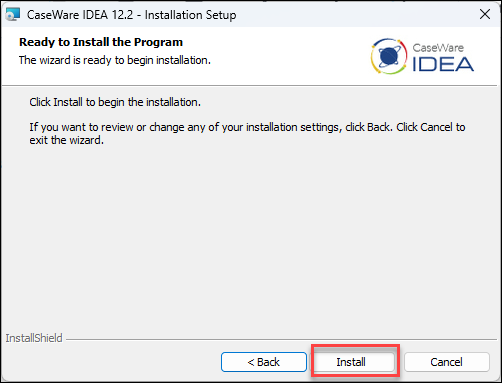502x383 pixels.
Task: Go back using the < Back button
Action: pyautogui.click(x=264, y=362)
